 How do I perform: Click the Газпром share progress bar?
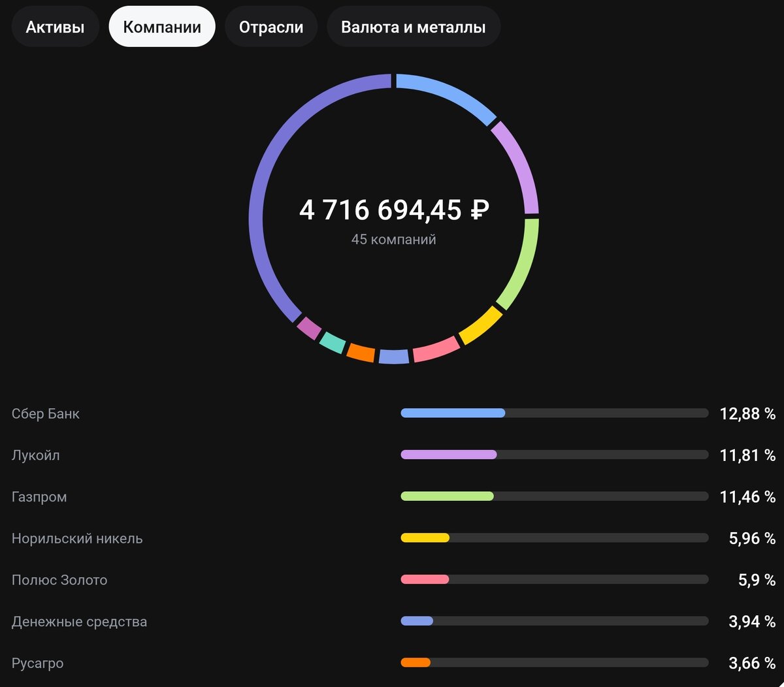click(555, 496)
